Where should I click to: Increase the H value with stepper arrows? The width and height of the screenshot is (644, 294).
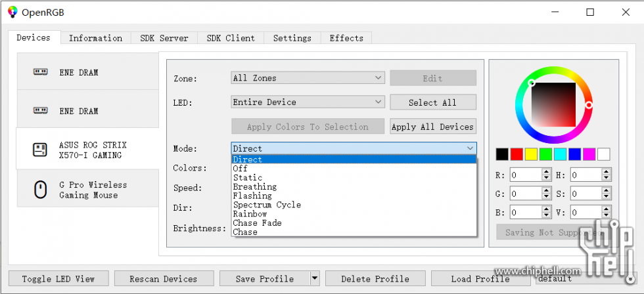click(x=607, y=172)
